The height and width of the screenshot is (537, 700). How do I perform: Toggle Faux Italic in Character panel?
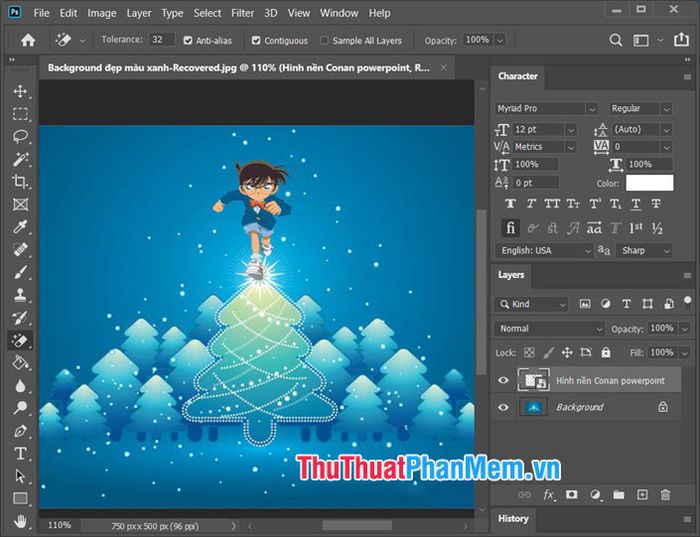click(531, 204)
